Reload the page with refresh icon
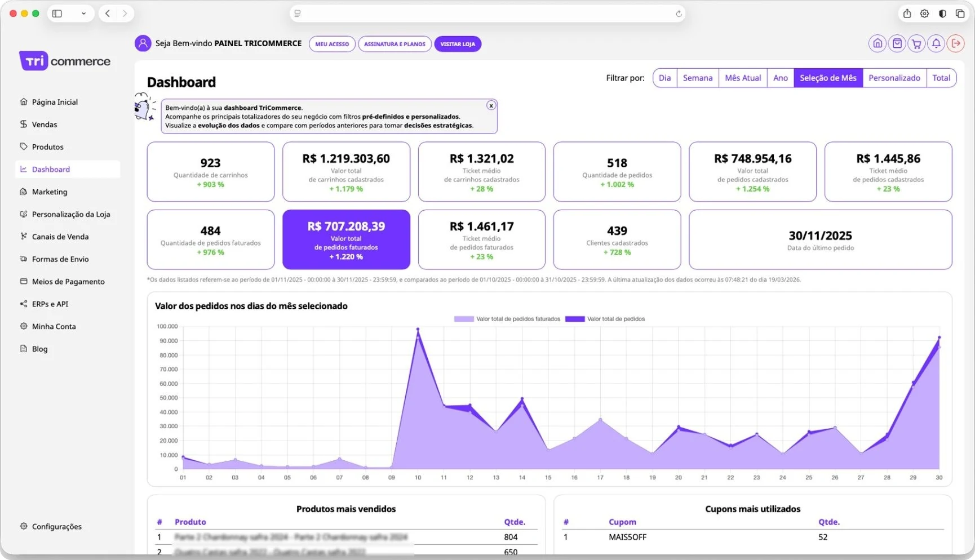Image resolution: width=975 pixels, height=560 pixels. coord(679,14)
